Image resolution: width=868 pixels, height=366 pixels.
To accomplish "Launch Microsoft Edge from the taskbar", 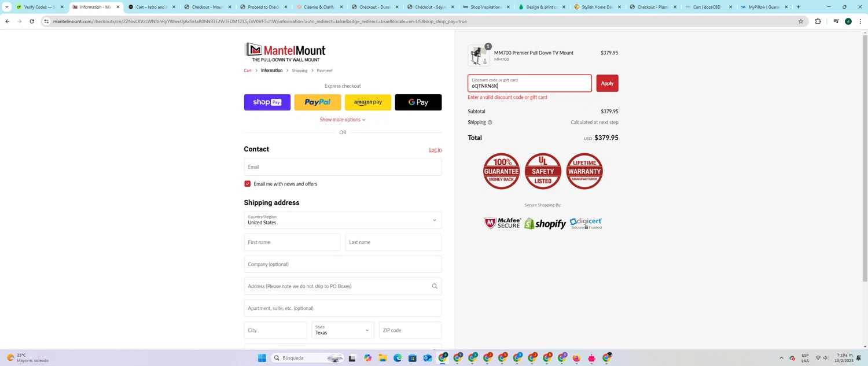I will (398, 358).
